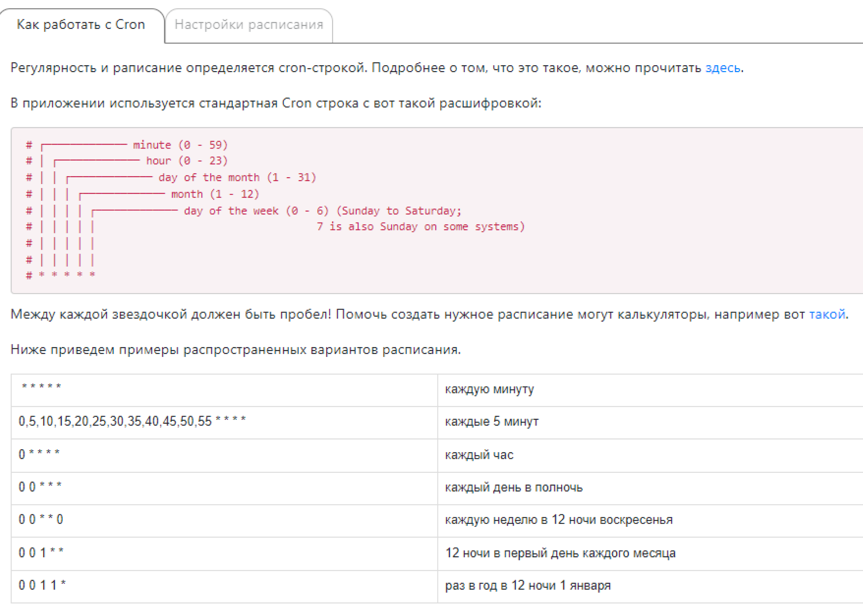863x616 pixels.
Task: Click the '0 0 1 * *' cron example
Action: [41, 553]
